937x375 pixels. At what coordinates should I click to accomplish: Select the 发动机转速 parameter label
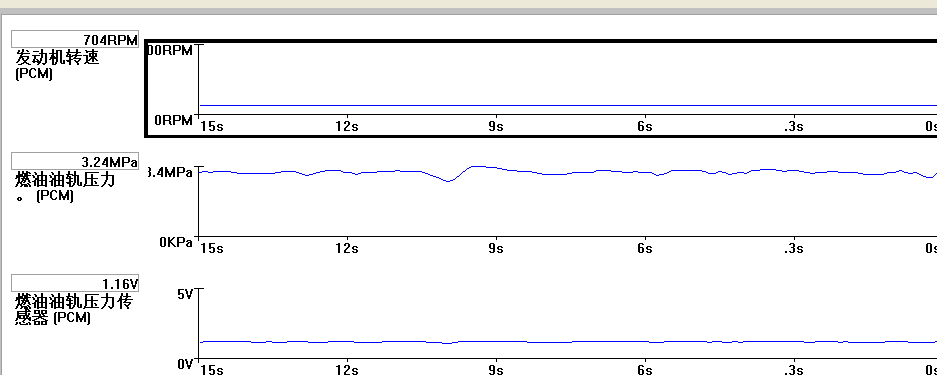(x=57, y=58)
